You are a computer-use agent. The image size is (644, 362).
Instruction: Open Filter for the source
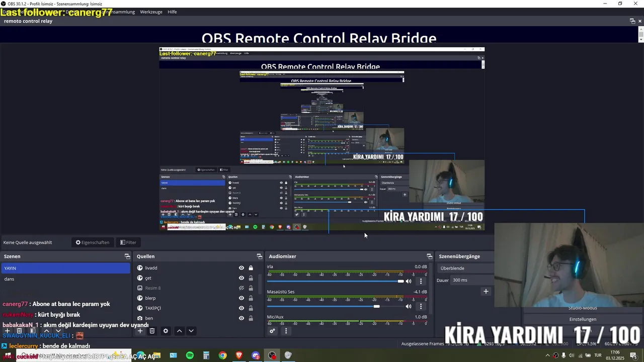pos(128,242)
